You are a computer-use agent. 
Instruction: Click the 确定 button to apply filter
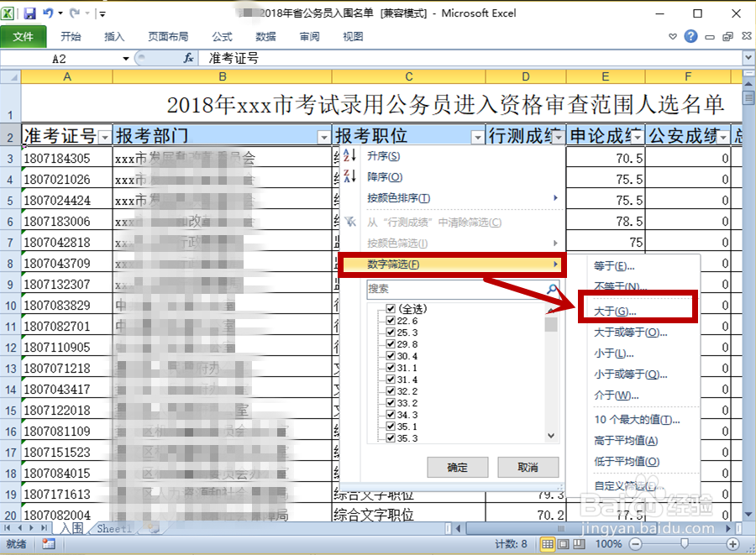tap(457, 467)
